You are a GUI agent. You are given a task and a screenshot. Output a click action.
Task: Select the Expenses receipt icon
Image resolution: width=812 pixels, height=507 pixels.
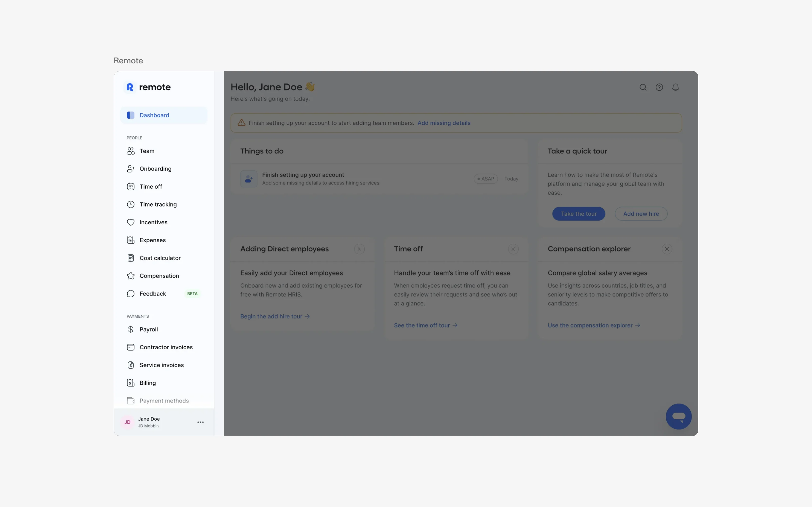[130, 240]
